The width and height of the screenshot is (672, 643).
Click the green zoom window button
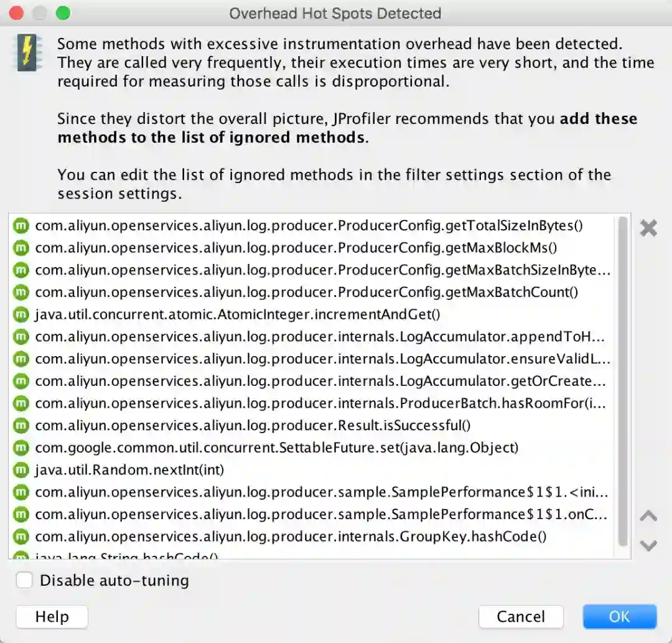point(63,13)
